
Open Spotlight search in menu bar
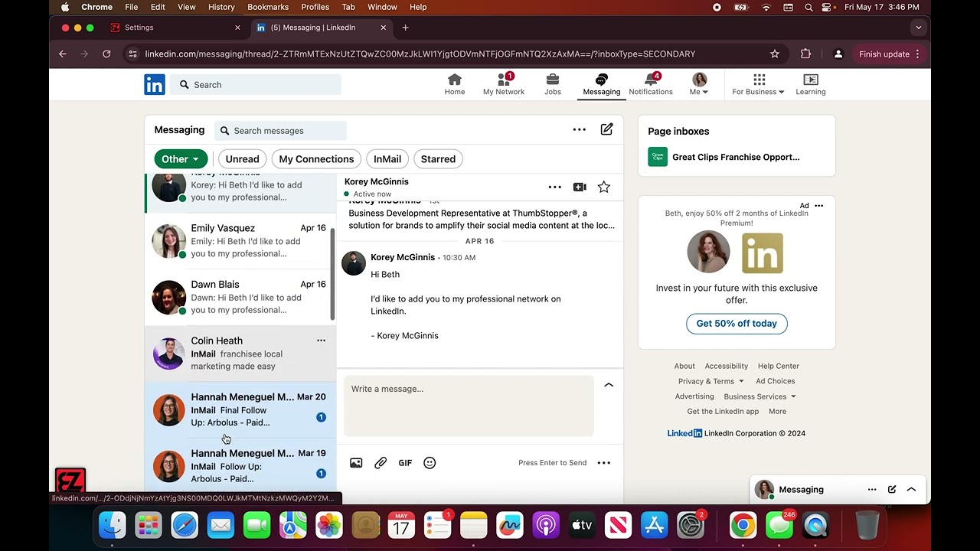click(808, 7)
